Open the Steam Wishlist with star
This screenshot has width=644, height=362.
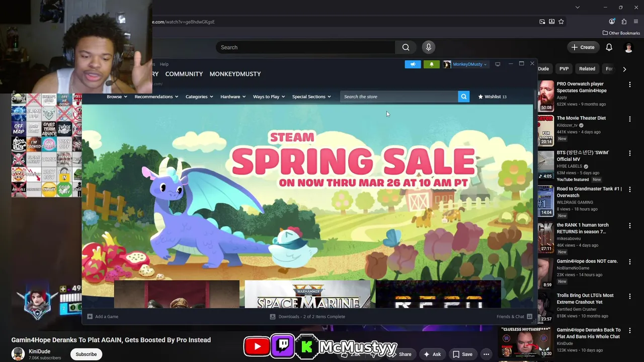tap(492, 97)
